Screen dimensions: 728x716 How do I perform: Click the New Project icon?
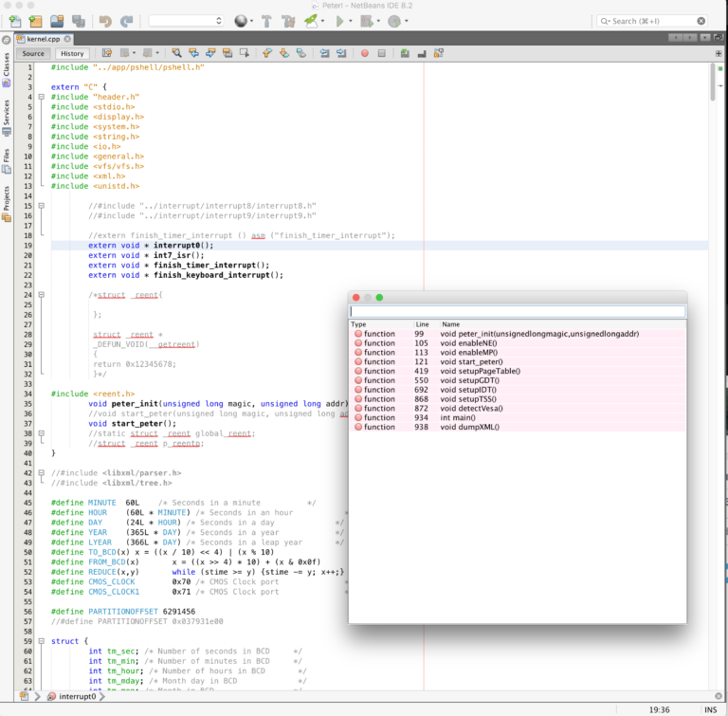[35, 22]
